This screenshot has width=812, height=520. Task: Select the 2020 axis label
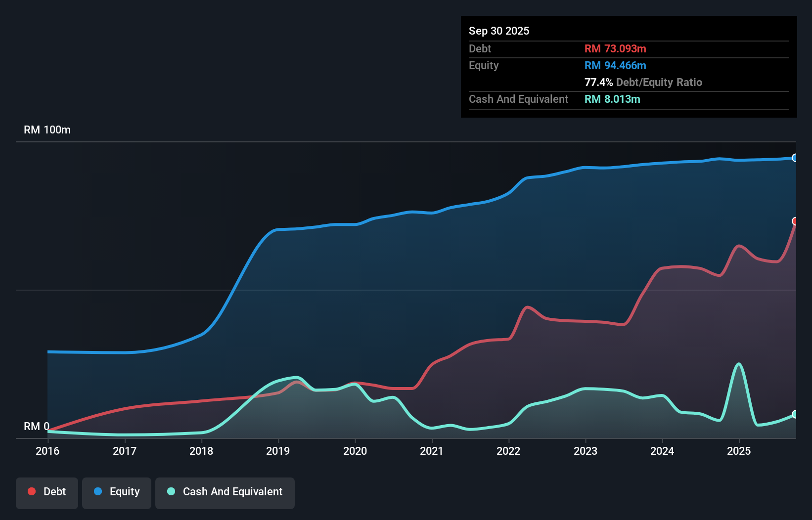point(356,451)
